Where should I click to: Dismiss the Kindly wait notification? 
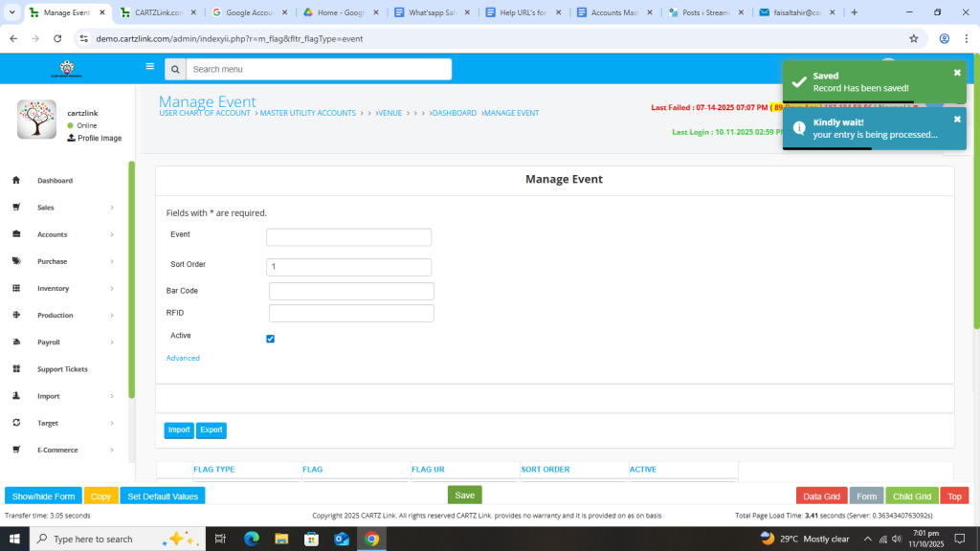(957, 120)
